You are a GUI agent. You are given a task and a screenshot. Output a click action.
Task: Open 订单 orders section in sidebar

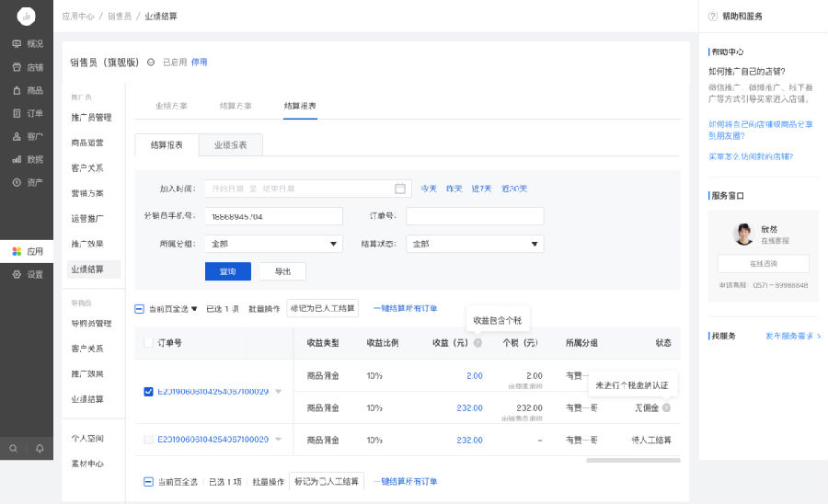pyautogui.click(x=27, y=113)
